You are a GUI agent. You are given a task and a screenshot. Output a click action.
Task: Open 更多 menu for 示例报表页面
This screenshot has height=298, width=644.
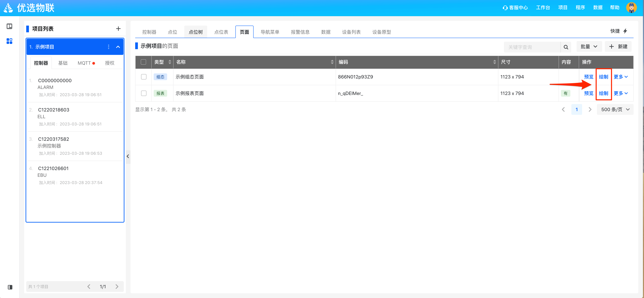pos(621,93)
